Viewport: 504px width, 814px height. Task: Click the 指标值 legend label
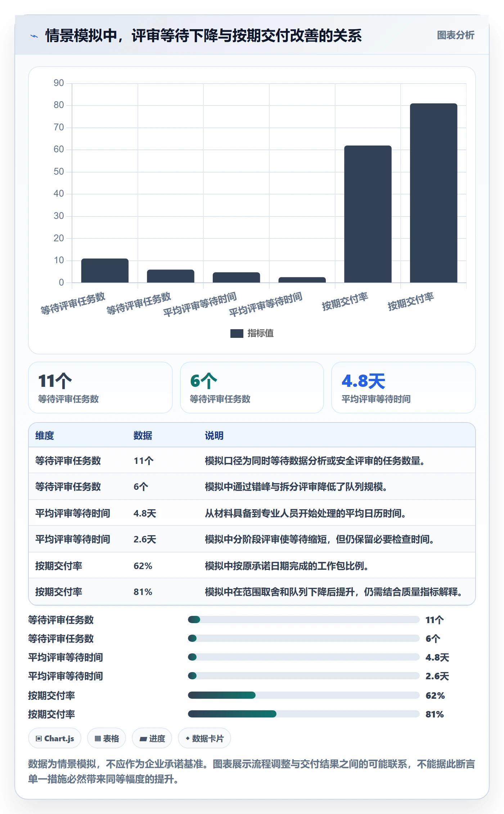(261, 334)
